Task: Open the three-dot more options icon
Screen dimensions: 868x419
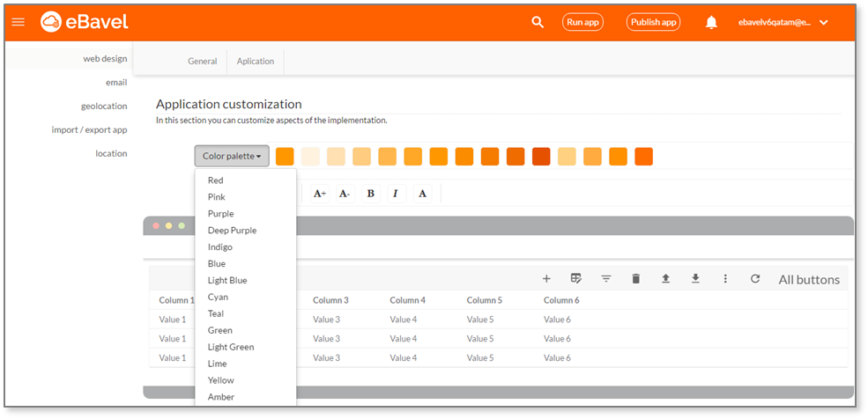Action: click(725, 278)
